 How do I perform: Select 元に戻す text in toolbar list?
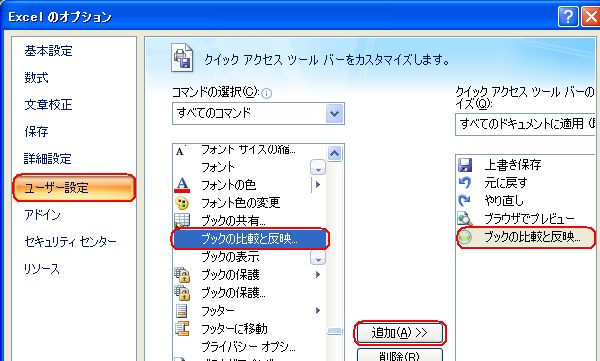click(x=506, y=183)
